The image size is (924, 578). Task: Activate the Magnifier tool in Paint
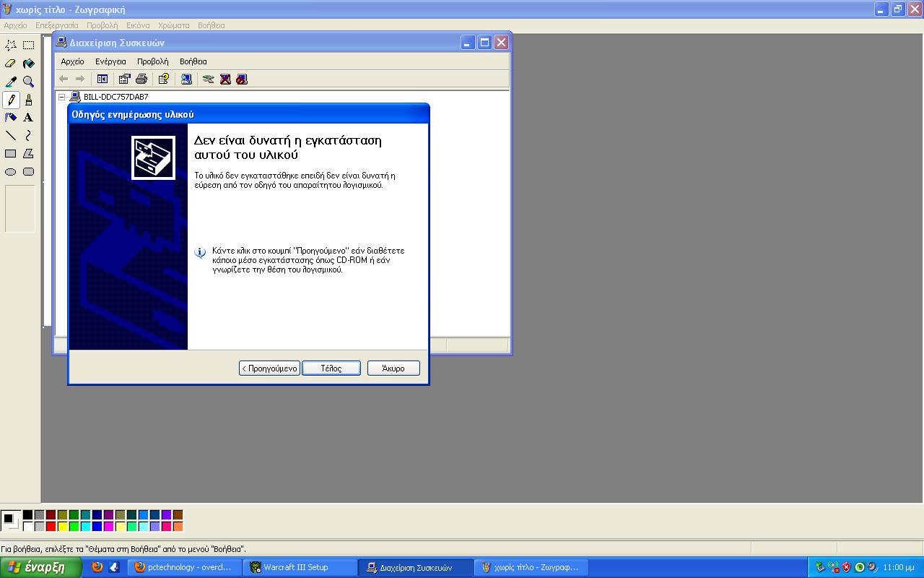pos(28,82)
